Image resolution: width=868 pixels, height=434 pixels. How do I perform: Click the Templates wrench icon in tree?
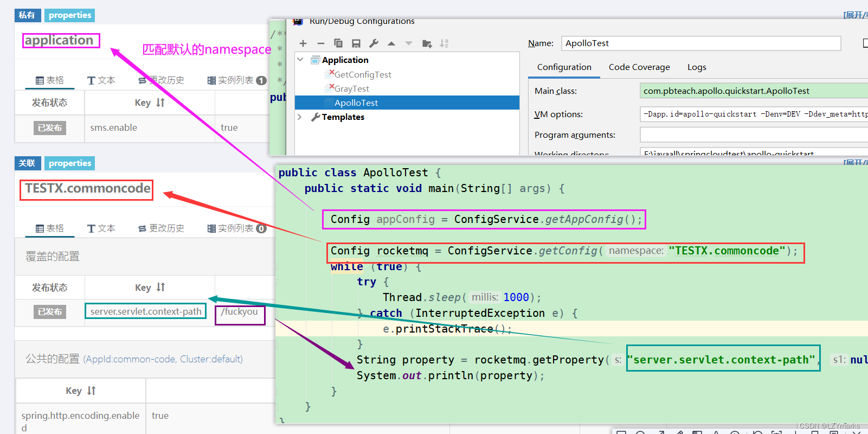pyautogui.click(x=316, y=117)
